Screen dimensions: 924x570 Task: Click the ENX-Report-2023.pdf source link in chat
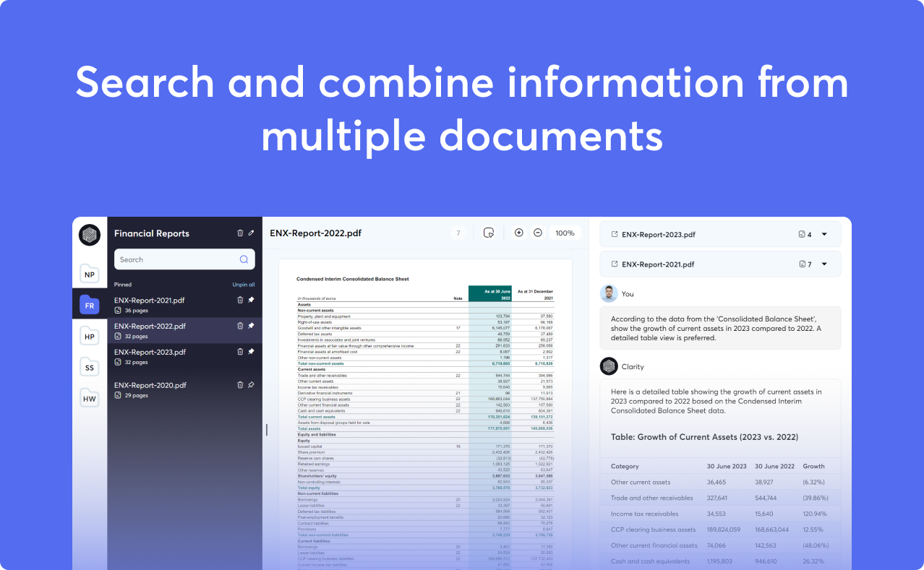658,235
